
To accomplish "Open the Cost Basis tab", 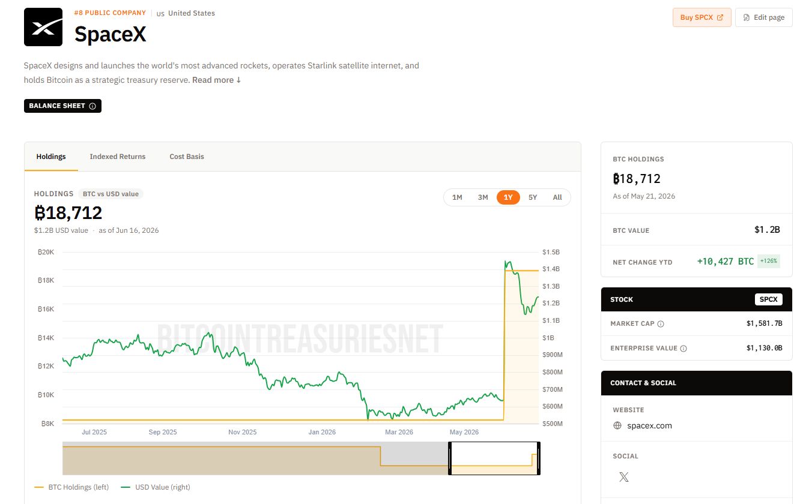I will pyautogui.click(x=187, y=157).
